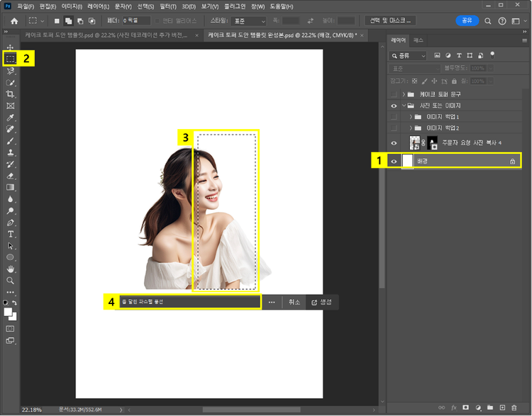Hide the 사진 또는 이미지 group
The height and width of the screenshot is (416, 532).
coord(394,106)
